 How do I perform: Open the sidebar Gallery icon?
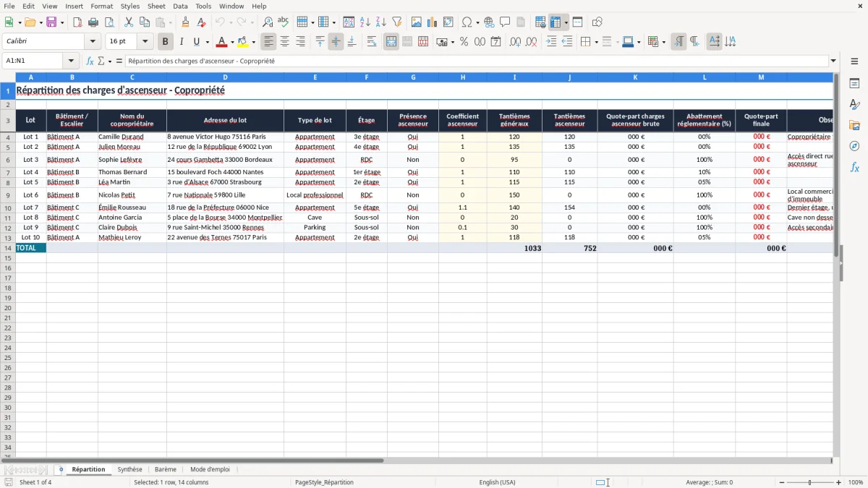click(854, 125)
